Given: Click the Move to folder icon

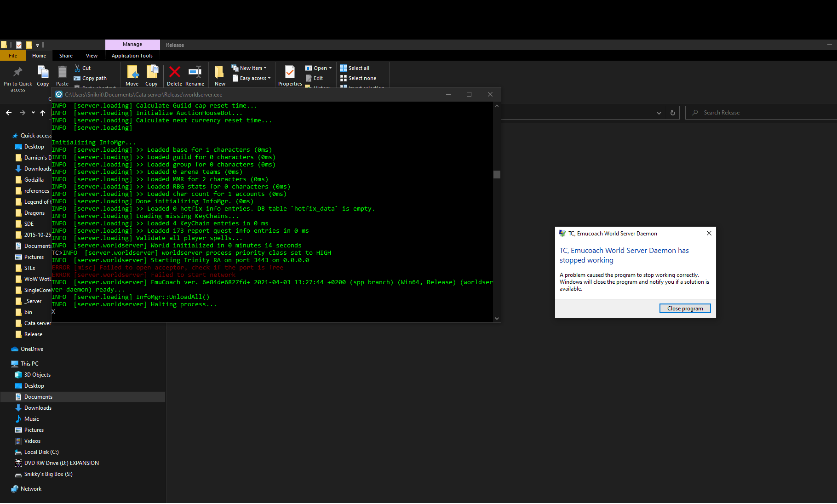Looking at the screenshot, I should pyautogui.click(x=132, y=72).
